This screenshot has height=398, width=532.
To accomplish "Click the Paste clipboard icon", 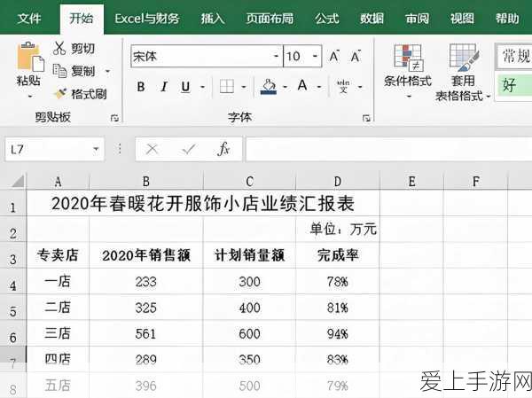I will click(30, 57).
